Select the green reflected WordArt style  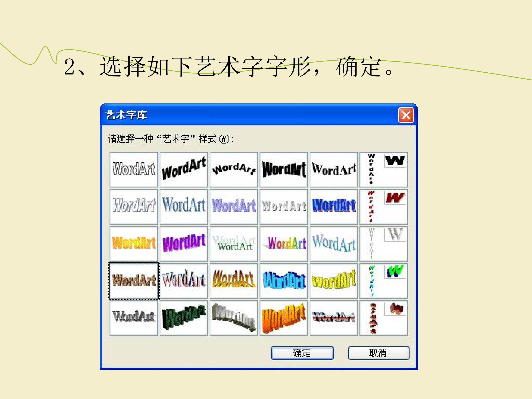(234, 244)
